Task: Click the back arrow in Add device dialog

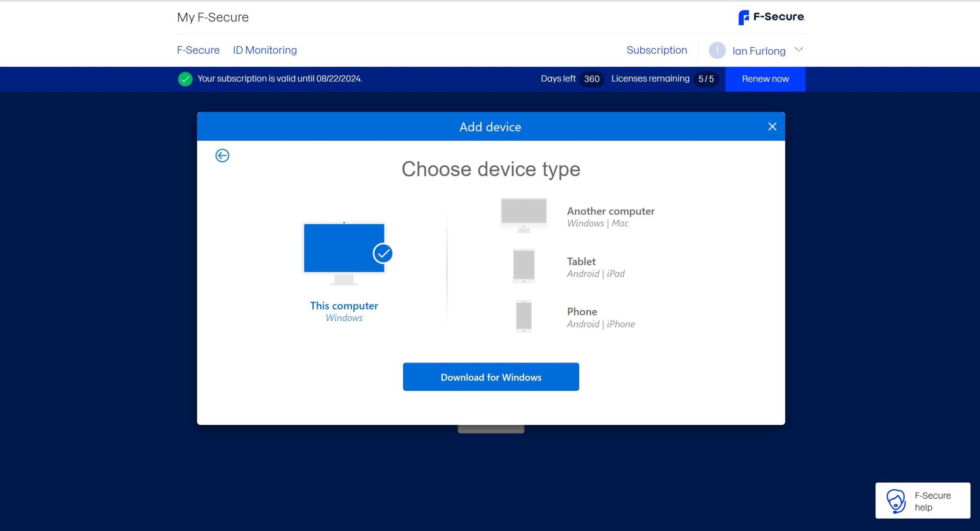Action: 222,155
